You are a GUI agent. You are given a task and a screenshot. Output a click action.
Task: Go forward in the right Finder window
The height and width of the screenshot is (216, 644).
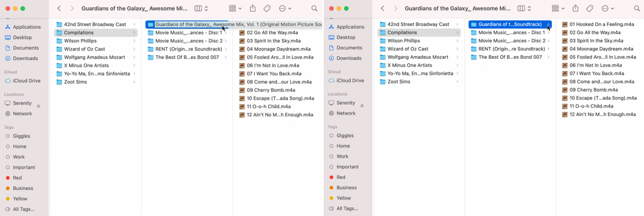(x=395, y=8)
